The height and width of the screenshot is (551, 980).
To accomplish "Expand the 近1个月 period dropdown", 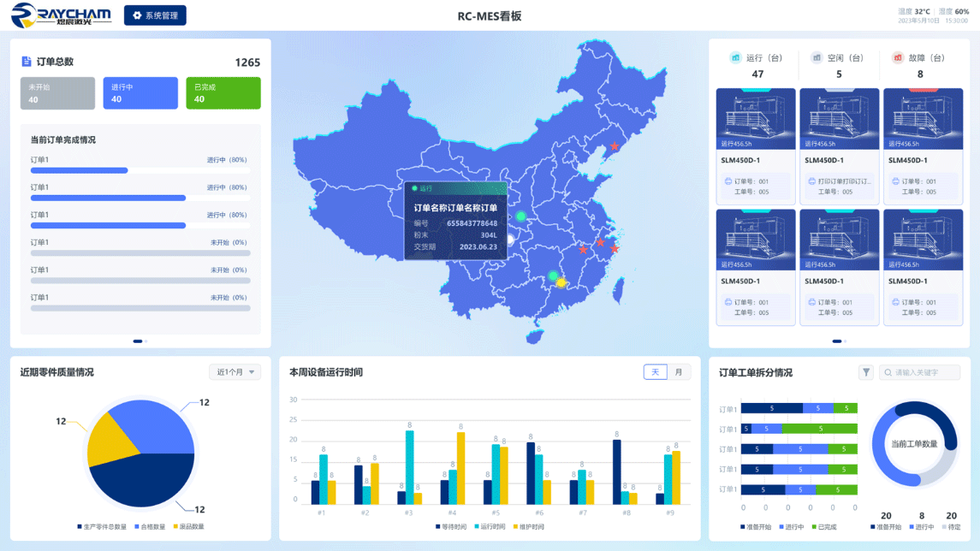I will click(x=235, y=372).
